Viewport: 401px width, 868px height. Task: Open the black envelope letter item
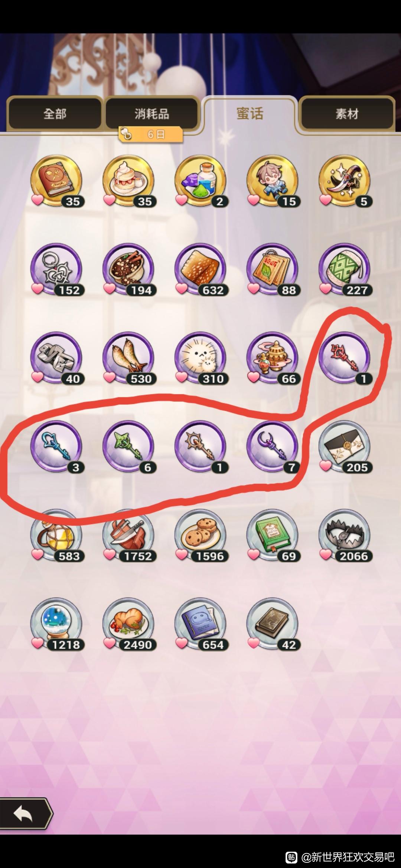coord(345,446)
